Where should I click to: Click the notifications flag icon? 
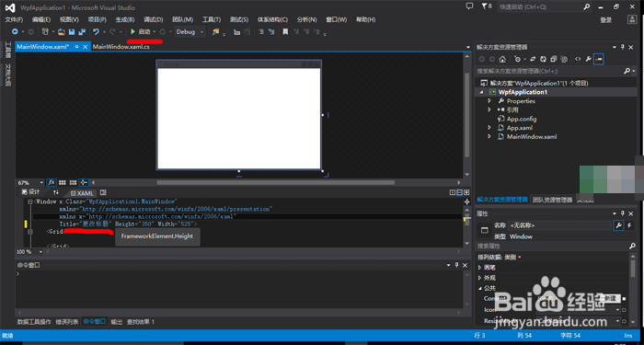tap(484, 6)
